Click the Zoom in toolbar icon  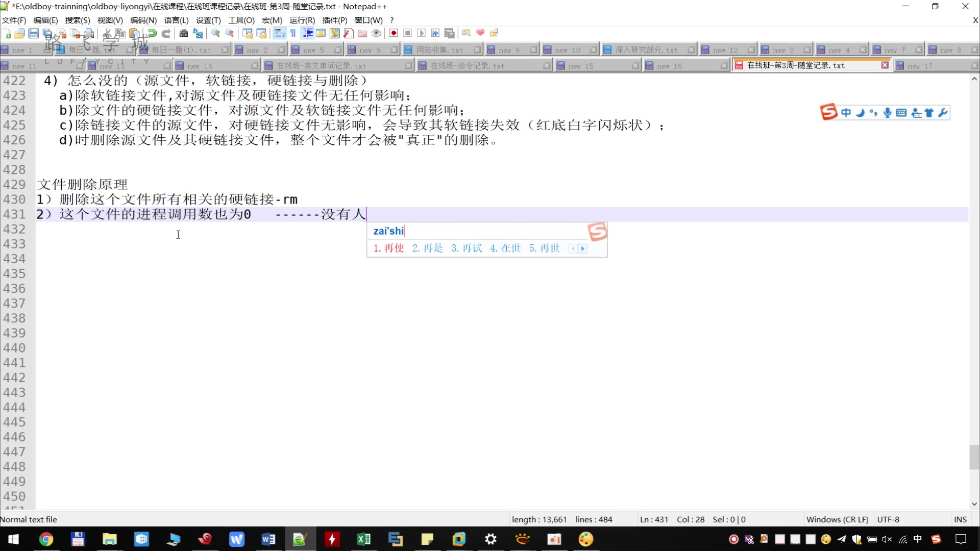click(x=215, y=34)
